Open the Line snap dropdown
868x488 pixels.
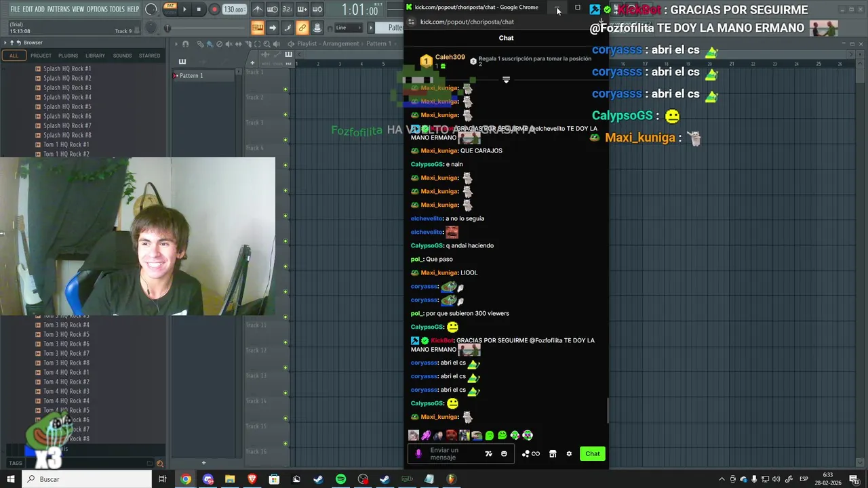[349, 28]
